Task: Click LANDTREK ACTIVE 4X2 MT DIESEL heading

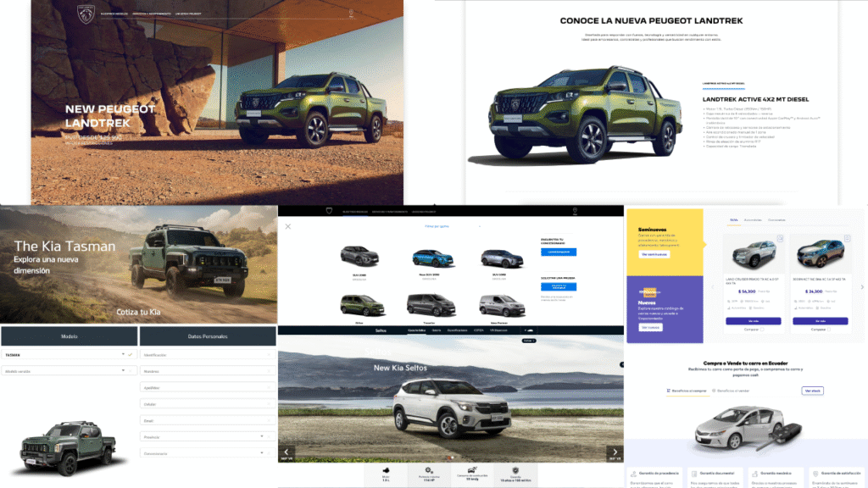Action: pyautogui.click(x=755, y=100)
